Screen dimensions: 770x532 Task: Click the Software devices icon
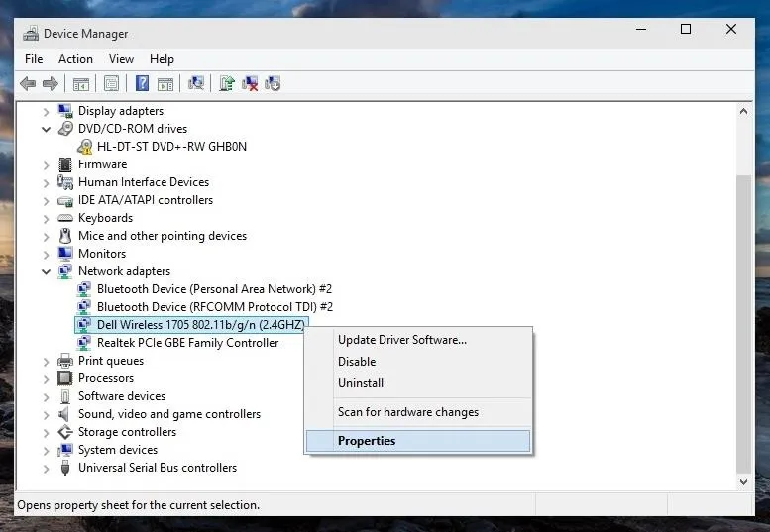[65, 396]
